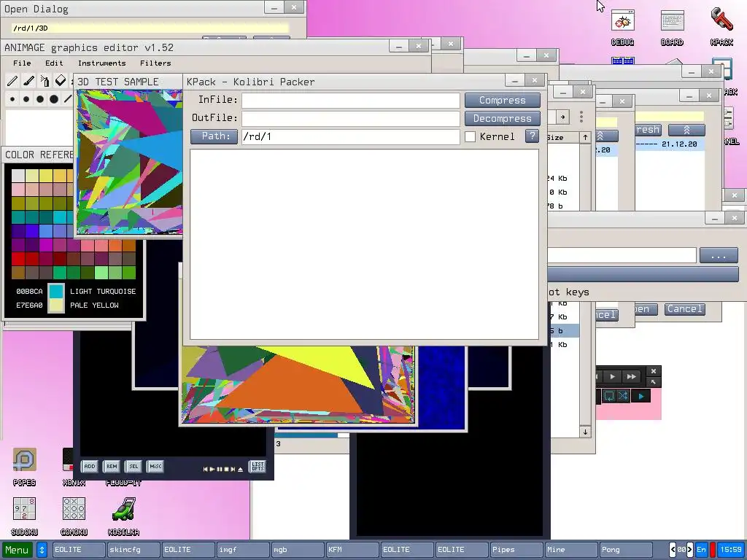Switch to the Pipes taskbar item
The width and height of the screenshot is (747, 560).
click(516, 550)
